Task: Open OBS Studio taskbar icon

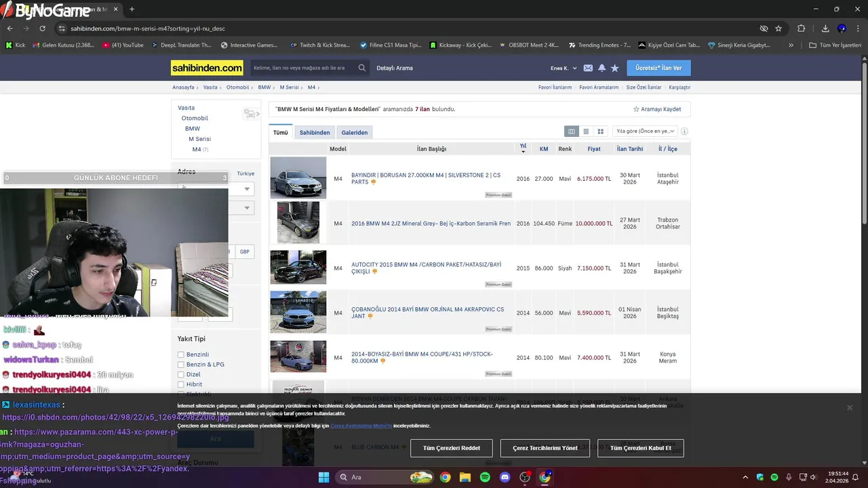Action: (x=525, y=477)
